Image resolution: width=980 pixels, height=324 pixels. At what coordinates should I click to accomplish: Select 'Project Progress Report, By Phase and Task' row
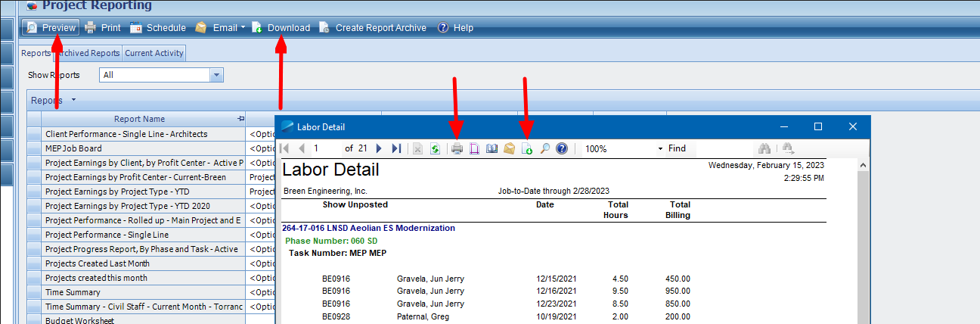click(144, 249)
